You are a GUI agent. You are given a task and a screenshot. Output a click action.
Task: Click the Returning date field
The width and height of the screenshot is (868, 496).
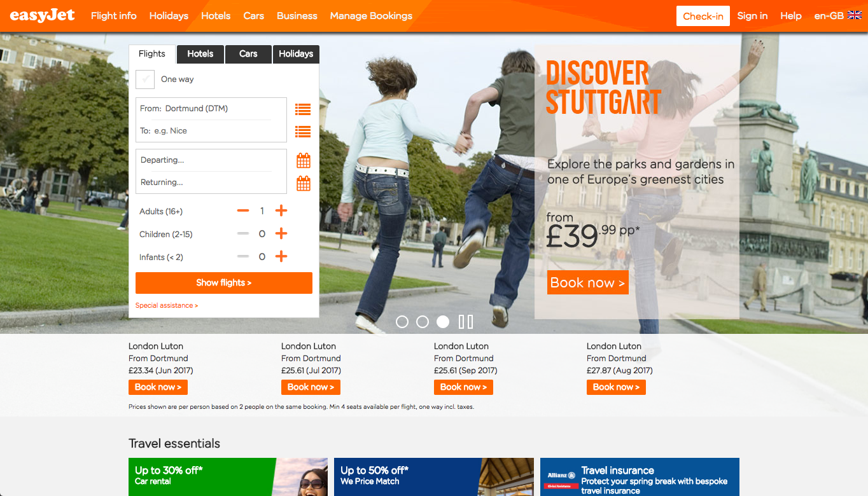tap(211, 183)
